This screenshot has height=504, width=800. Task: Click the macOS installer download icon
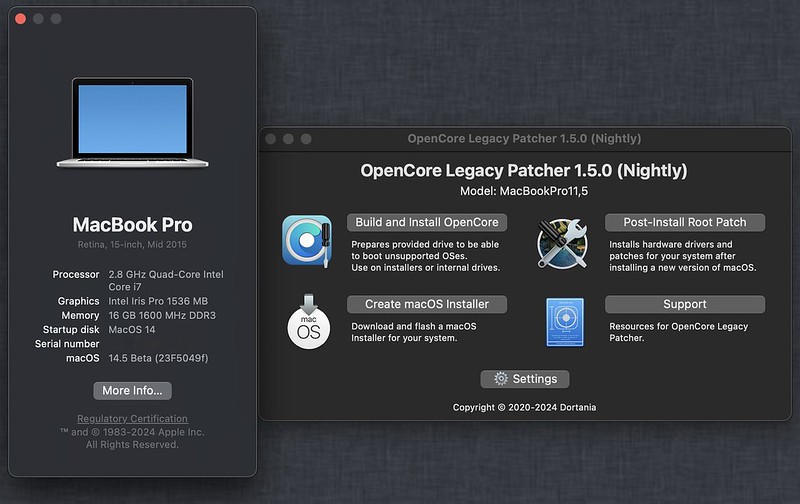click(308, 321)
